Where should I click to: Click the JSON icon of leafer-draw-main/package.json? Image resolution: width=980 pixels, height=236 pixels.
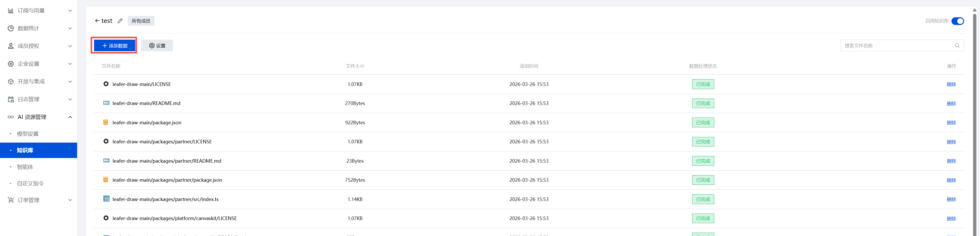106,123
